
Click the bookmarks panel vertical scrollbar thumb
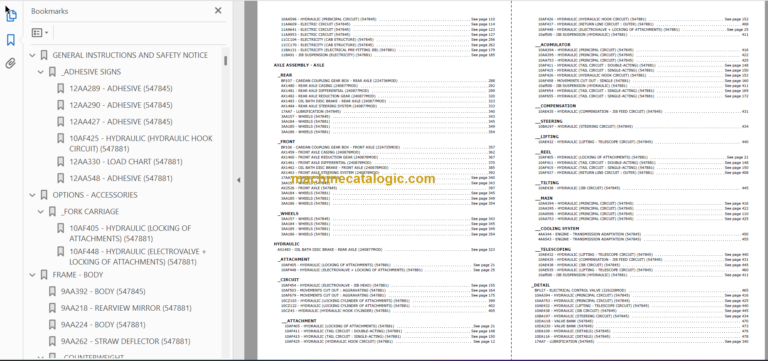pyautogui.click(x=226, y=61)
